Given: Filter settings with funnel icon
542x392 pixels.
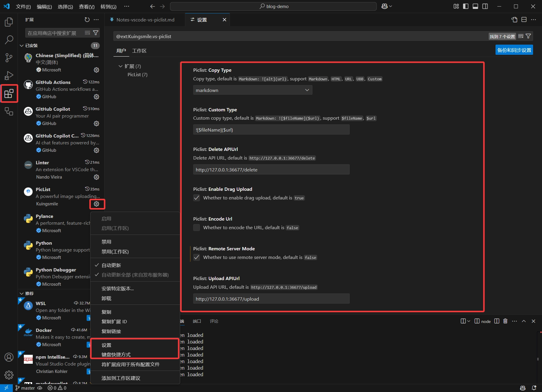Looking at the screenshot, I should [x=528, y=36].
